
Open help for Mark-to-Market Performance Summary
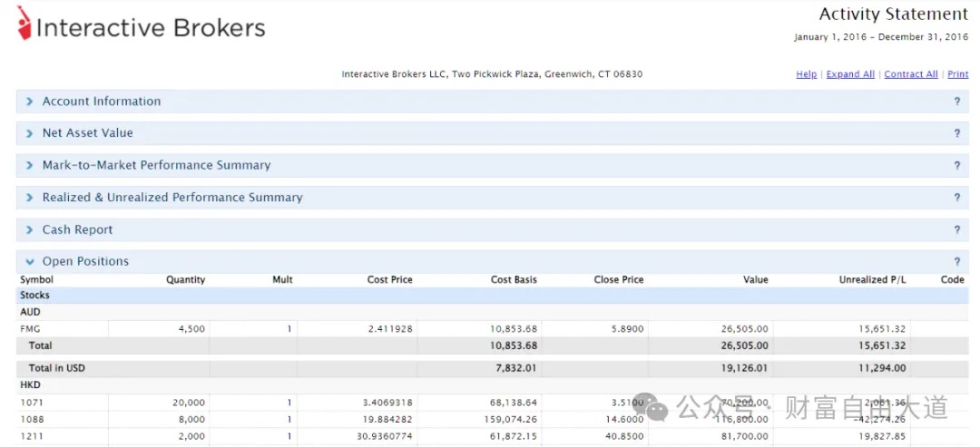(956, 166)
